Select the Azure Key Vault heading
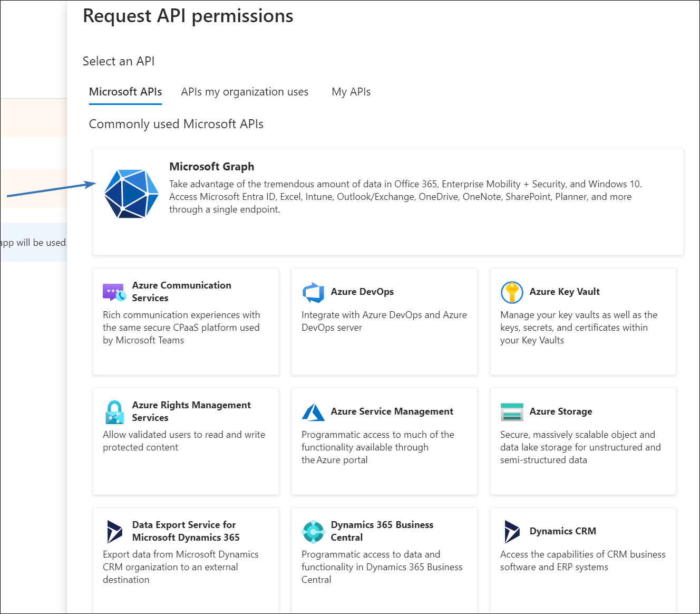 564,292
